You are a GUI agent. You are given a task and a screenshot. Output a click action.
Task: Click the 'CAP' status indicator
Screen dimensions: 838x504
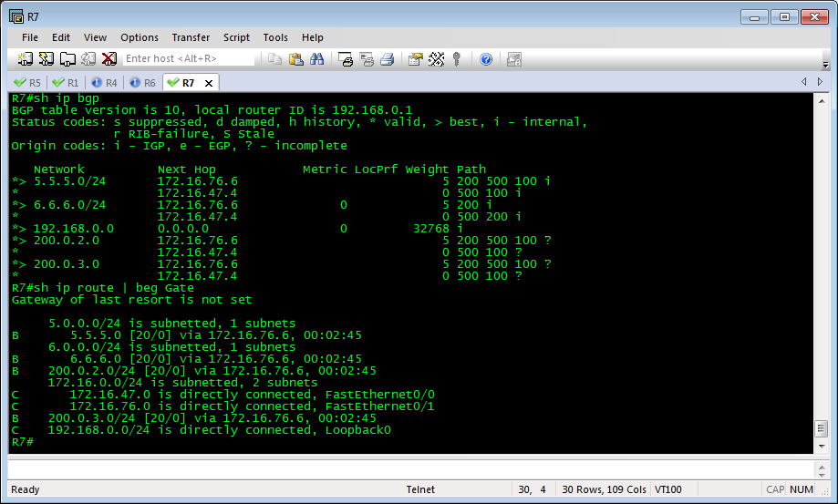(775, 489)
